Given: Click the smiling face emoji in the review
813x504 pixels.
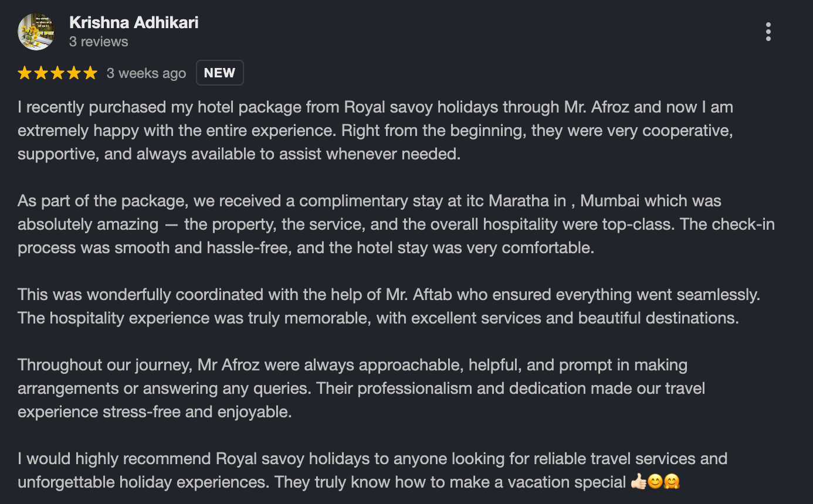Looking at the screenshot, I should pyautogui.click(x=655, y=482).
